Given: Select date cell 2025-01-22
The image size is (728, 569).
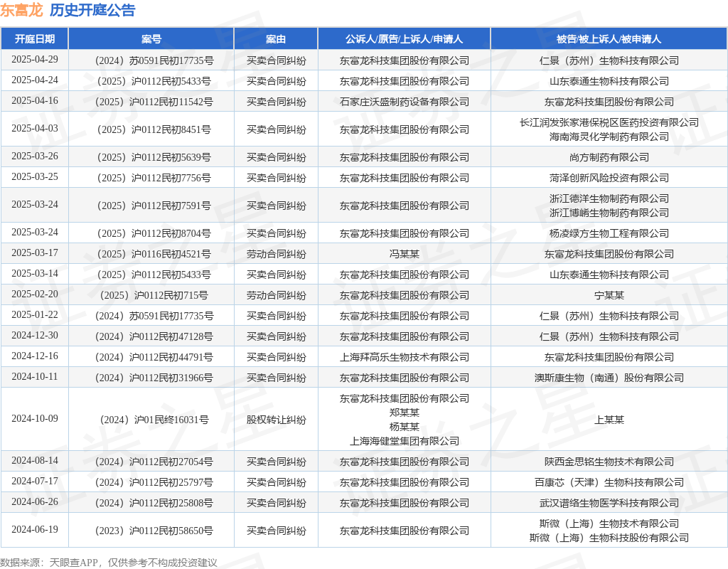Looking at the screenshot, I should tap(35, 314).
